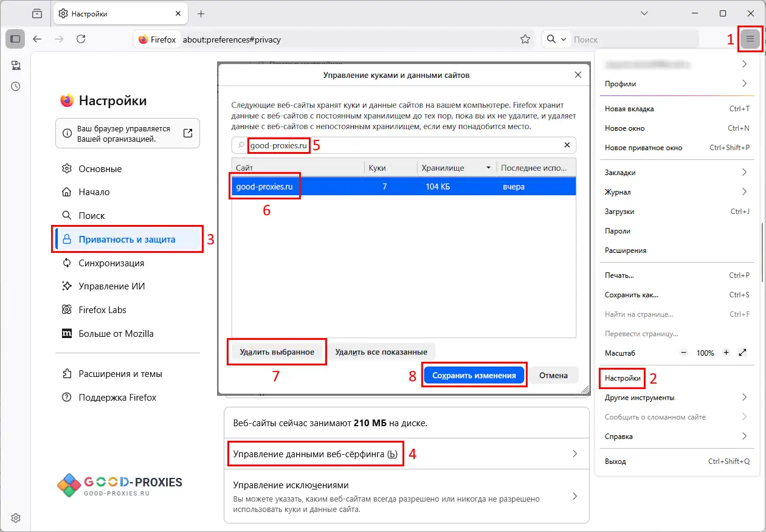766x532 pixels.
Task: Select the Настройки browser tab
Action: pos(120,13)
